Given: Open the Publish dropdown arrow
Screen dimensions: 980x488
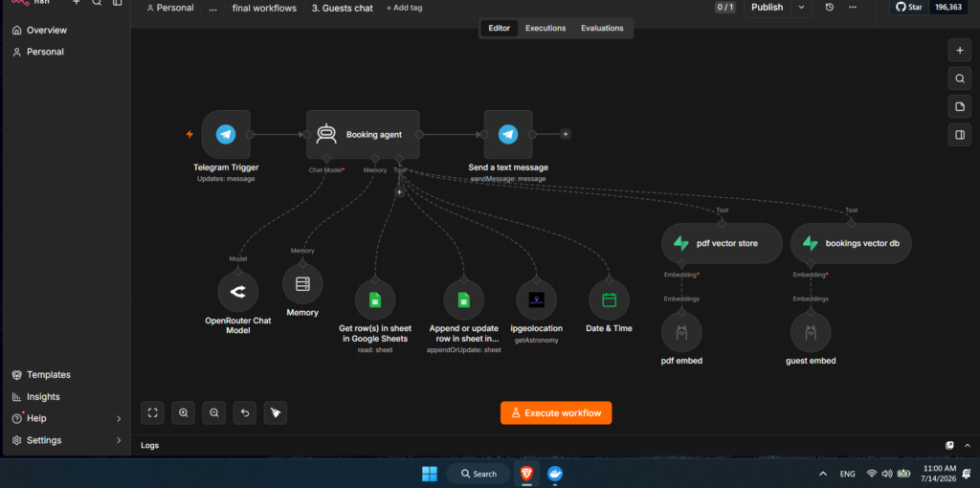Looking at the screenshot, I should click(x=801, y=8).
